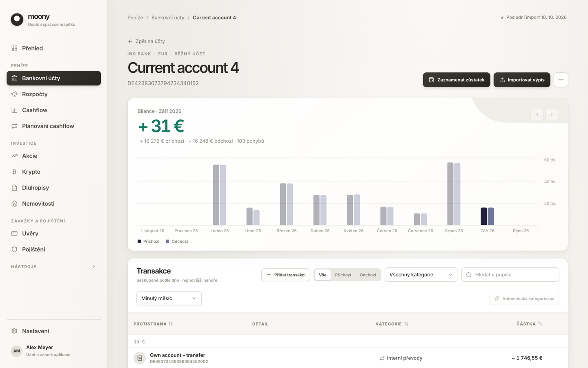Screen dimensions: 588x368
Task: Click the Nastavení gear icon
Action: pos(14,331)
